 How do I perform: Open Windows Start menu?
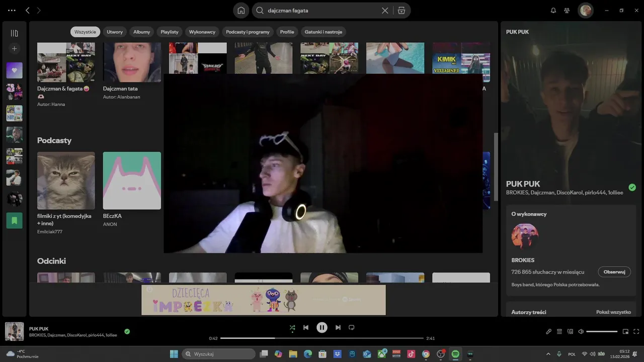174,354
